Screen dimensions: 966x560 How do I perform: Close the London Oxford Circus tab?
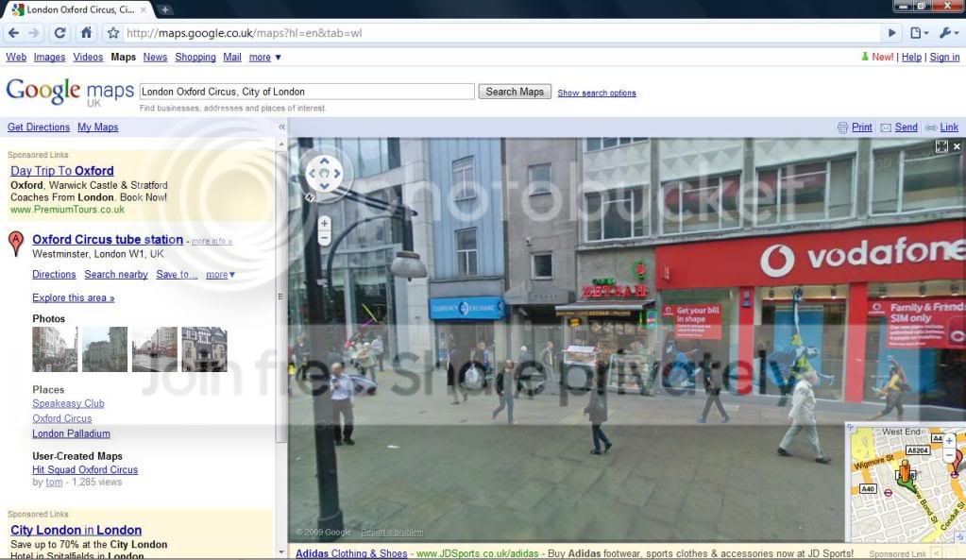[144, 9]
